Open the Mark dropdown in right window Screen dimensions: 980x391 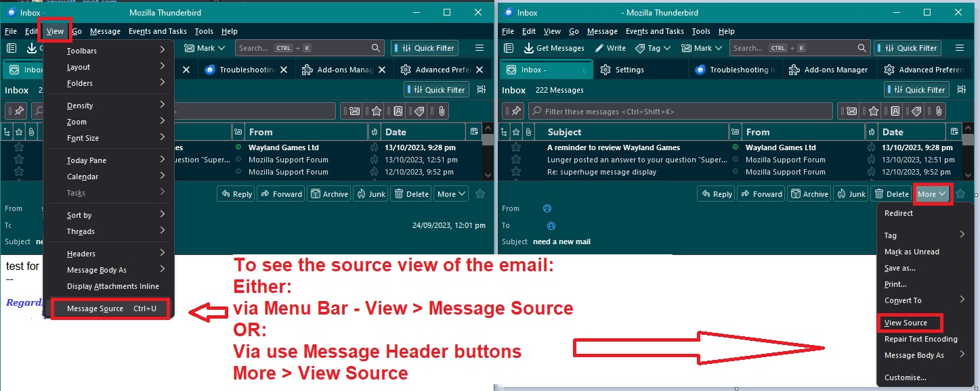(x=702, y=48)
